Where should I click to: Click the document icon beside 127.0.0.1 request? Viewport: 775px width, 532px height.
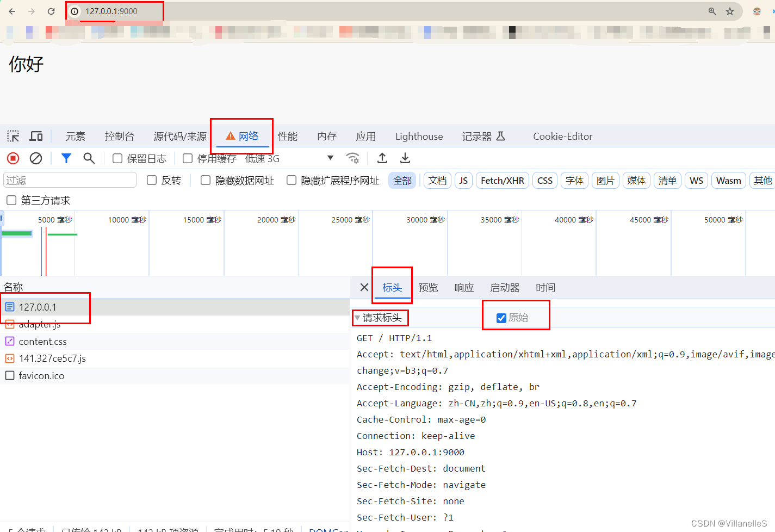point(10,307)
